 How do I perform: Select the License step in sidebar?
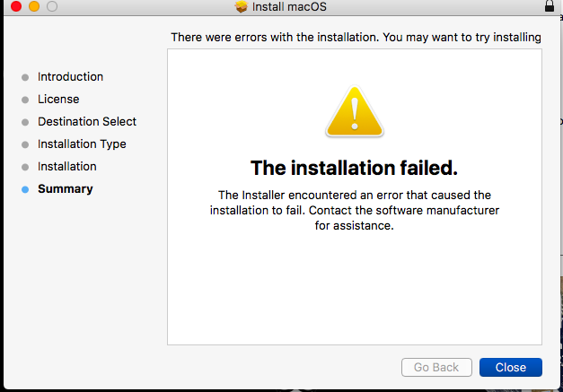(58, 100)
